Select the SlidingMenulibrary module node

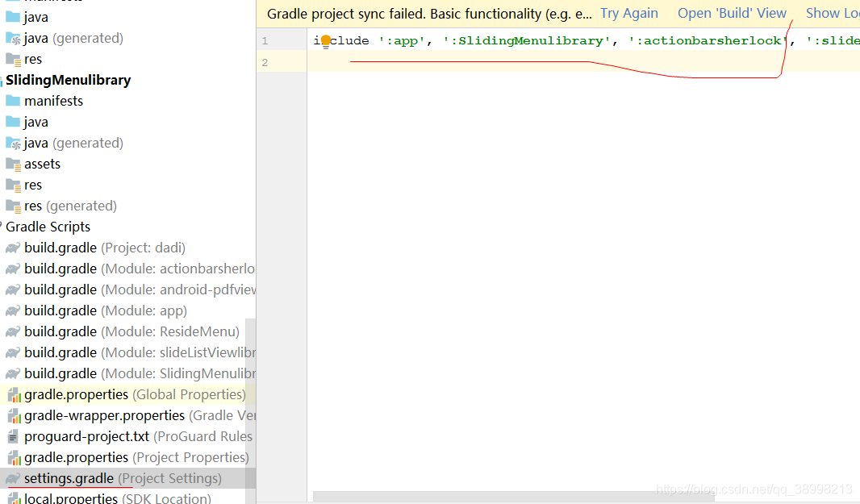point(68,80)
